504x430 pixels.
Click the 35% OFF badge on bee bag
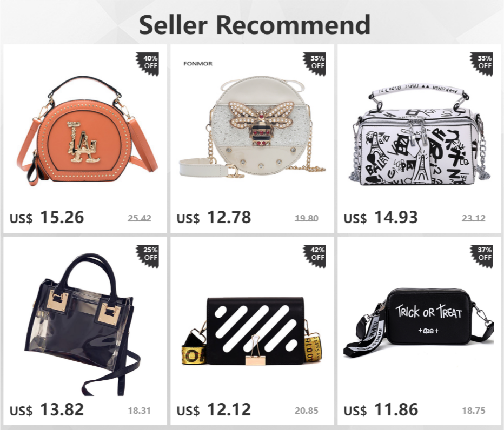click(315, 64)
